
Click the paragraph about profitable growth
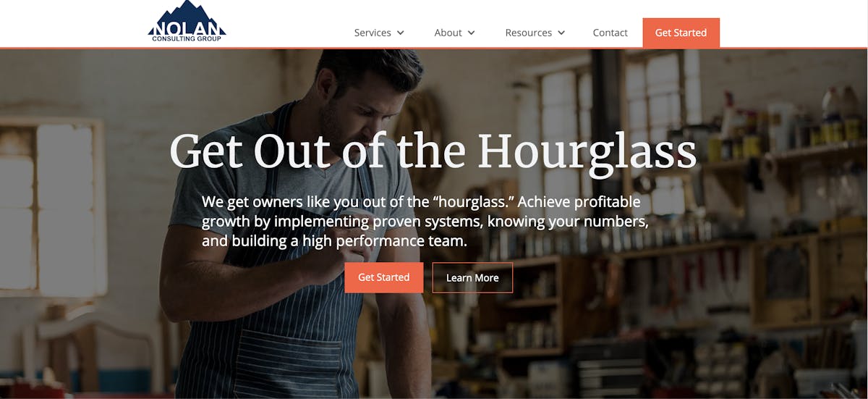click(425, 222)
